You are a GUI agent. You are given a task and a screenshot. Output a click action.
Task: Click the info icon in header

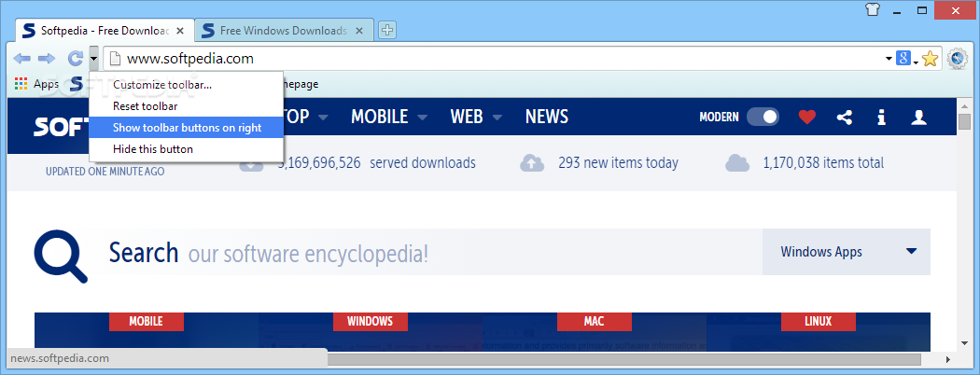(881, 117)
